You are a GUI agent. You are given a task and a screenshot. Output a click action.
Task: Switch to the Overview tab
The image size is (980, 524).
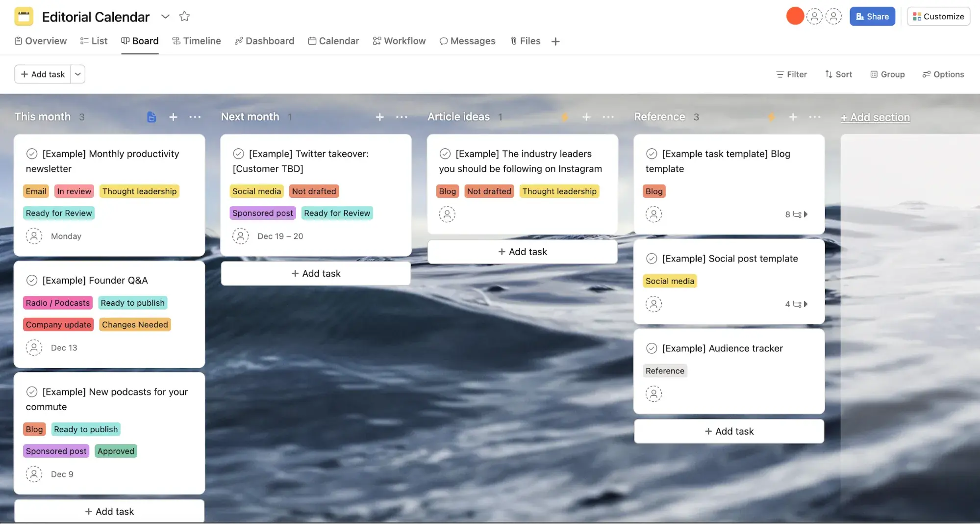pyautogui.click(x=41, y=41)
